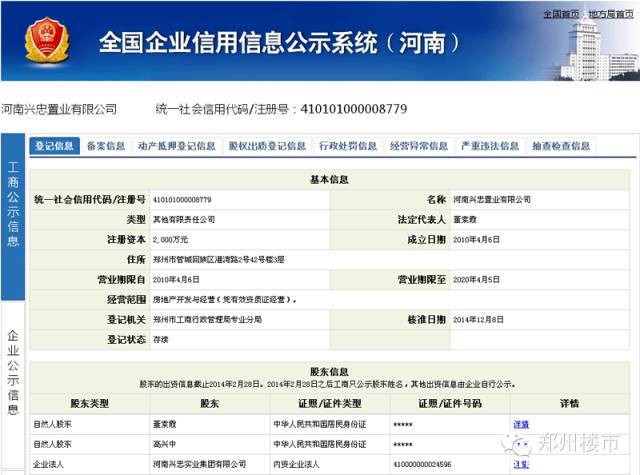
Task: Click the 注册资本 value 2,000万元
Action: pos(170,240)
